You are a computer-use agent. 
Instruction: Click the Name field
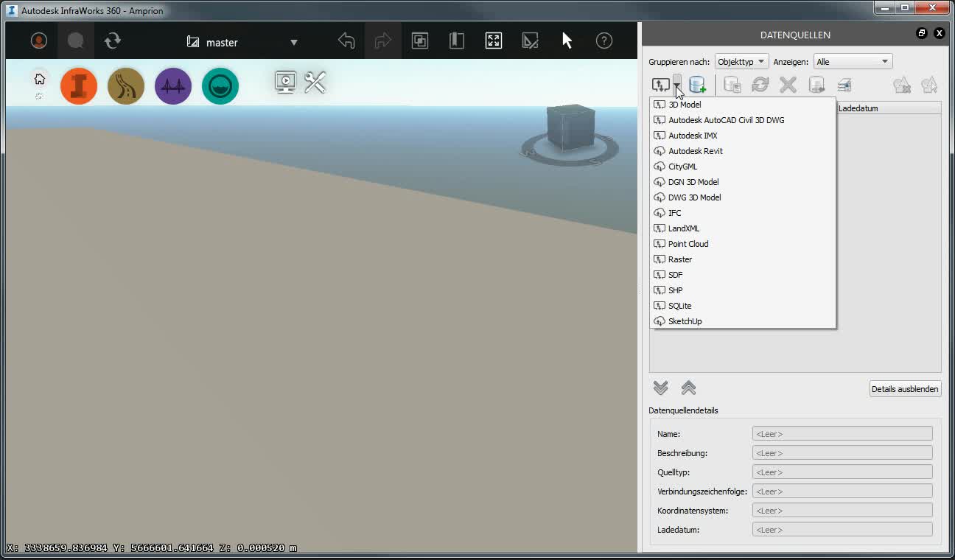842,434
